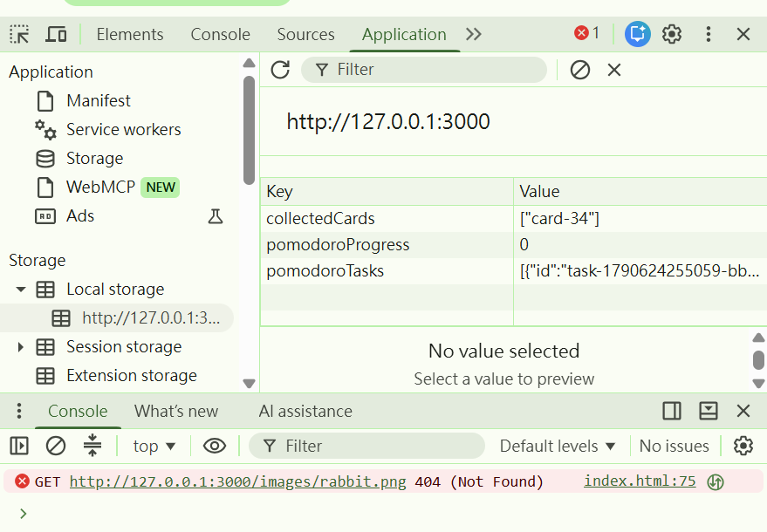Viewport: 767px width, 532px height.
Task: Select the http://127.0.0.1:3... local storage entry
Action: point(116,318)
